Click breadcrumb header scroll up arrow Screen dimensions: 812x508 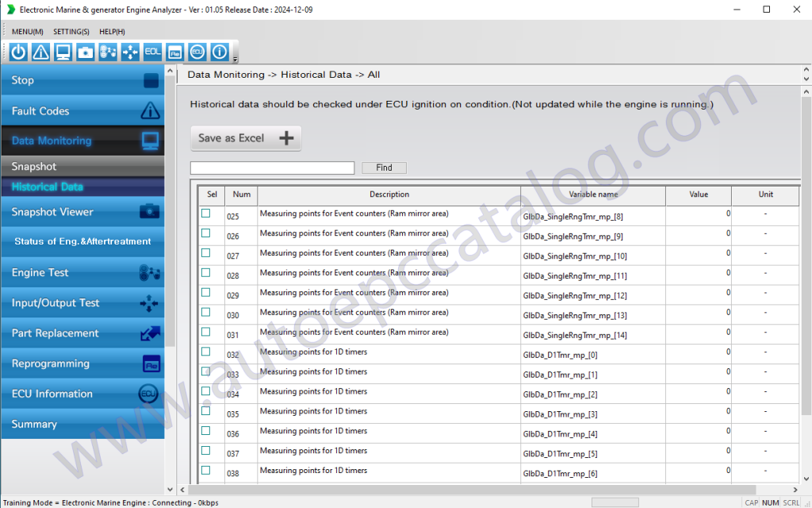click(806, 70)
